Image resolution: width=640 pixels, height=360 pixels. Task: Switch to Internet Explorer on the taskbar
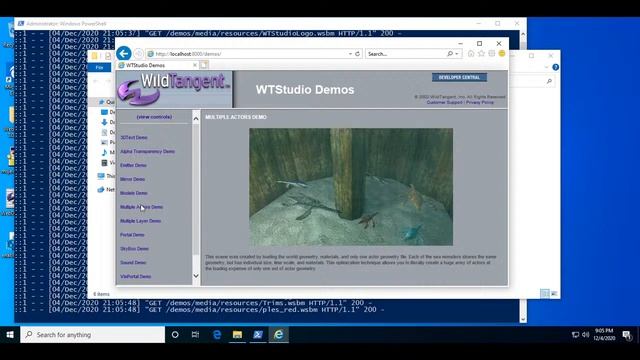pos(279,335)
